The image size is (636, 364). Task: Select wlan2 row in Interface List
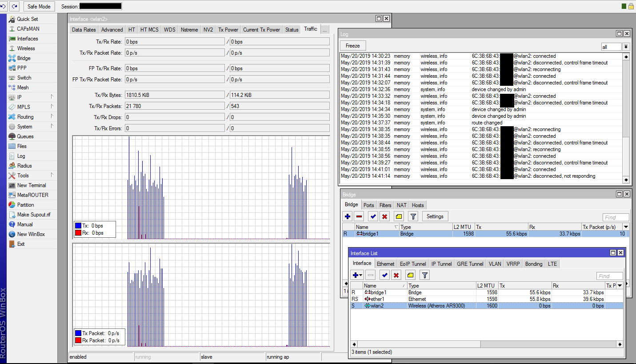(x=487, y=306)
